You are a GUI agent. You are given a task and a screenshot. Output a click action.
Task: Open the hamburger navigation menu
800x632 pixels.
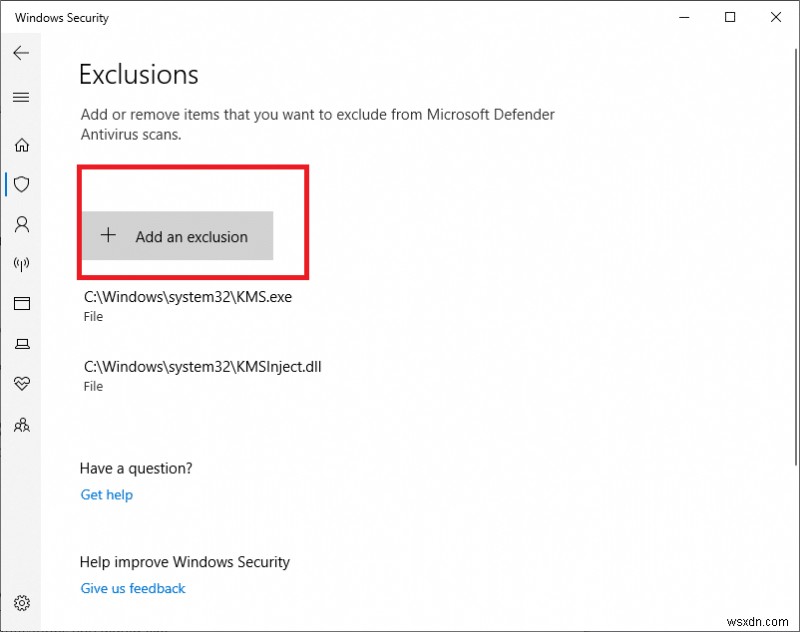pos(21,97)
